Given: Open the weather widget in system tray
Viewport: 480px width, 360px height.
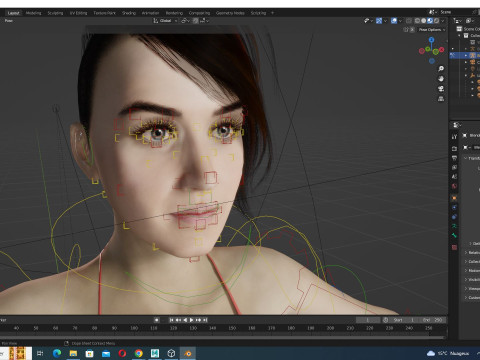Looking at the screenshot, I should point(448,353).
